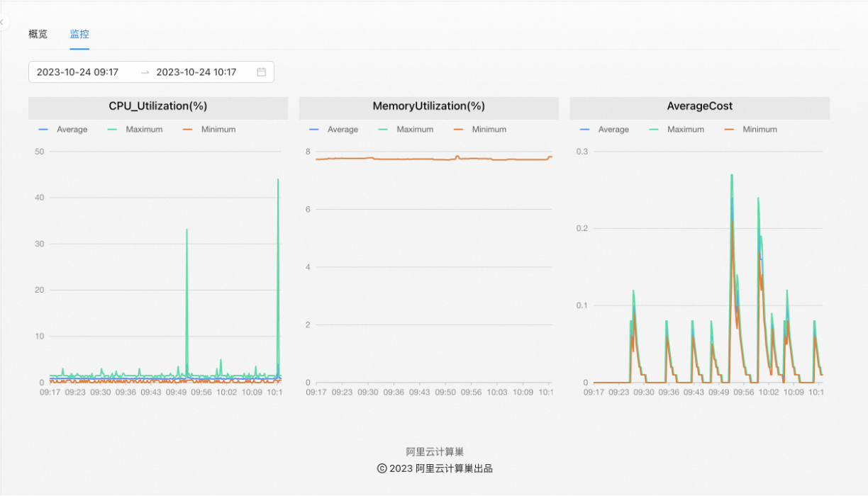Click the CPU_Utilization(%) chart title

[158, 106]
